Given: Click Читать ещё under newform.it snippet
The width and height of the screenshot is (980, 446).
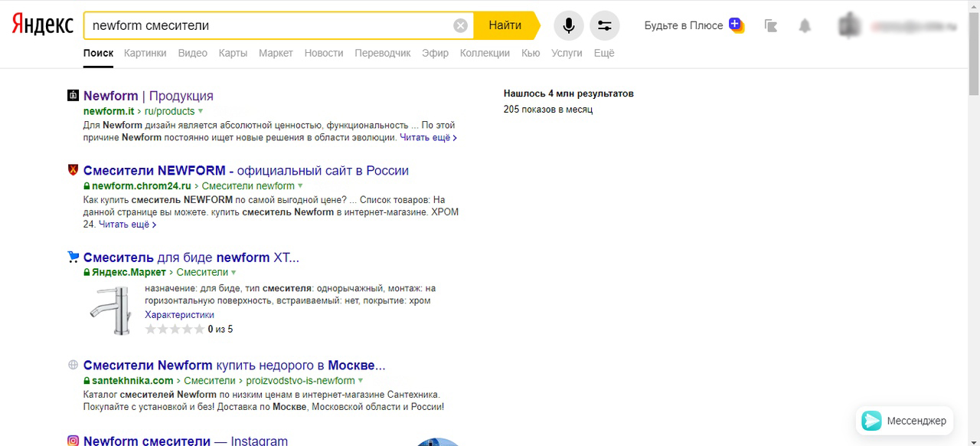Looking at the screenshot, I should 428,138.
